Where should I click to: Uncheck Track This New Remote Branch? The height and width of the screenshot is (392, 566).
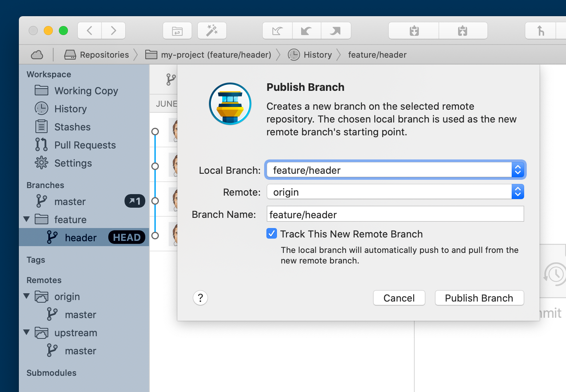pyautogui.click(x=271, y=233)
